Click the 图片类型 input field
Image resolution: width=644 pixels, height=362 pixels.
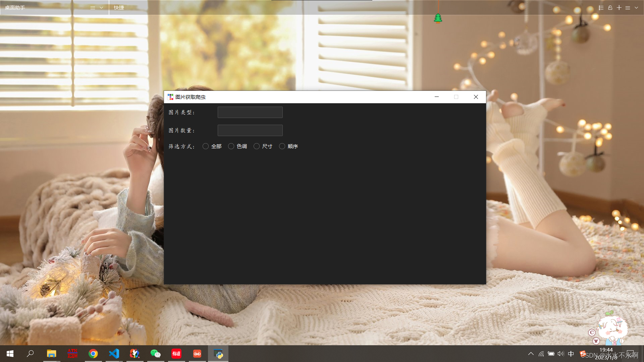(250, 112)
